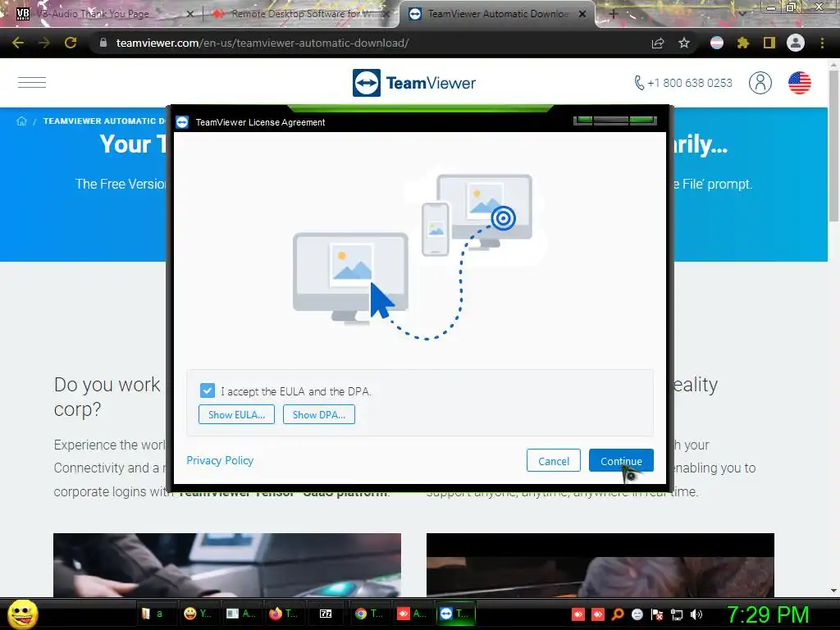Open the striped flag browser extension
840x630 pixels.
pyautogui.click(x=717, y=43)
